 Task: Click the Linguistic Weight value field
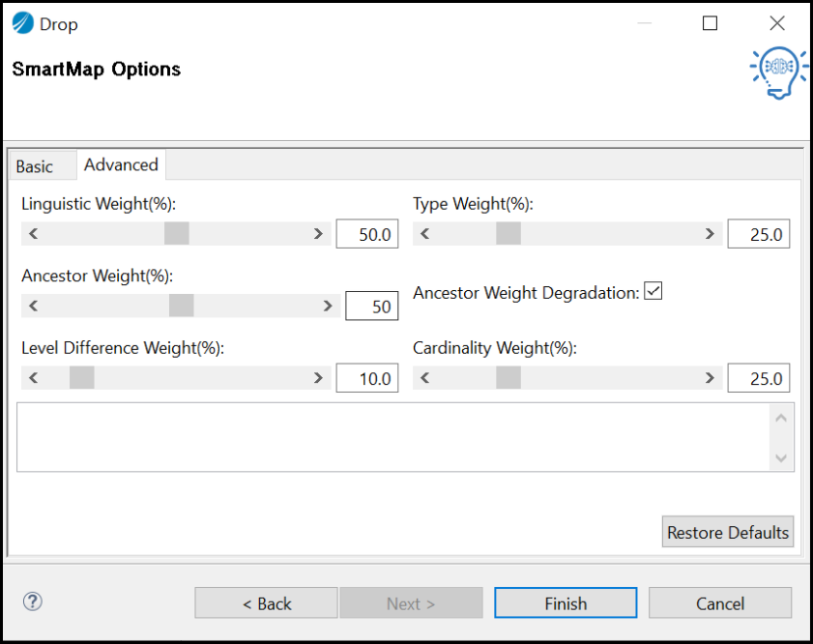367,235
